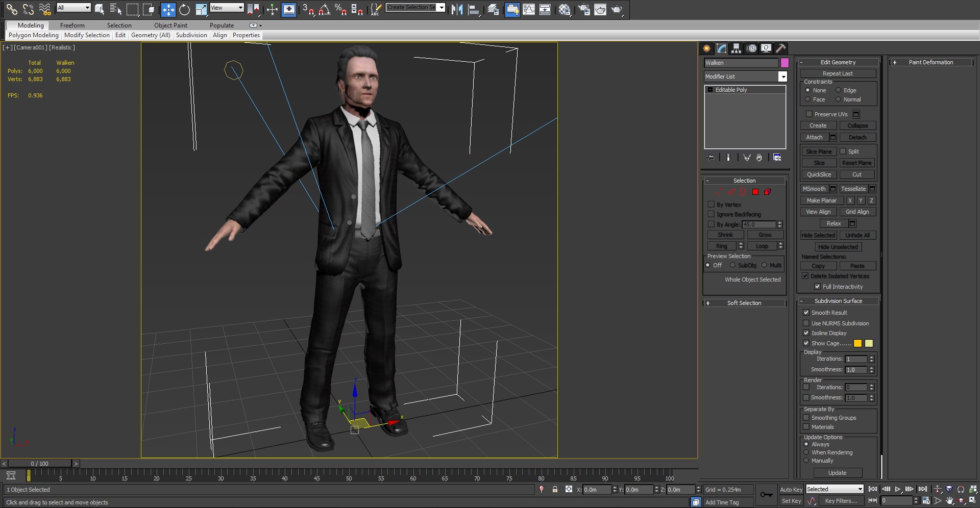Click the Auto Key button

791,490
